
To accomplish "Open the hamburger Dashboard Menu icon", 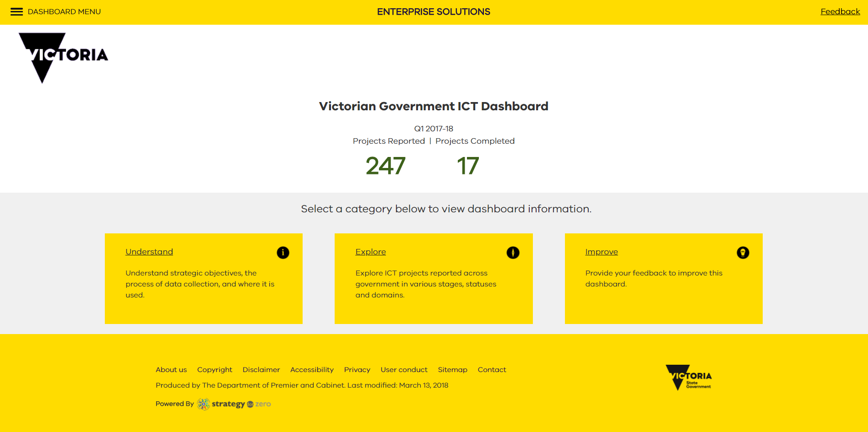I will (x=16, y=11).
